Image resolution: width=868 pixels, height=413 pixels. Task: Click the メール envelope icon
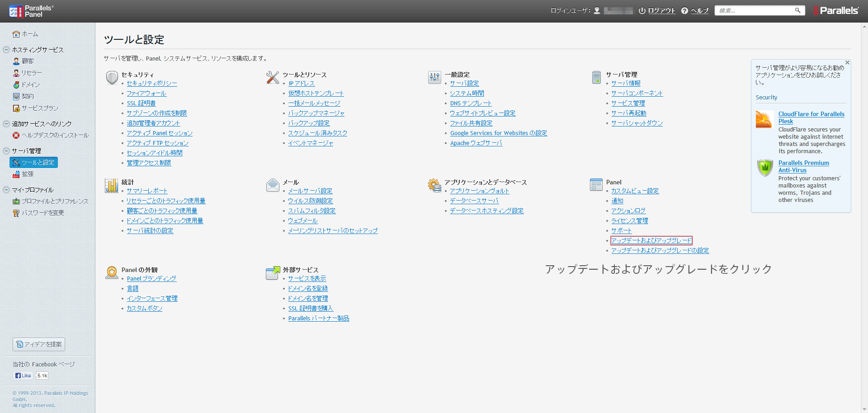(x=273, y=185)
